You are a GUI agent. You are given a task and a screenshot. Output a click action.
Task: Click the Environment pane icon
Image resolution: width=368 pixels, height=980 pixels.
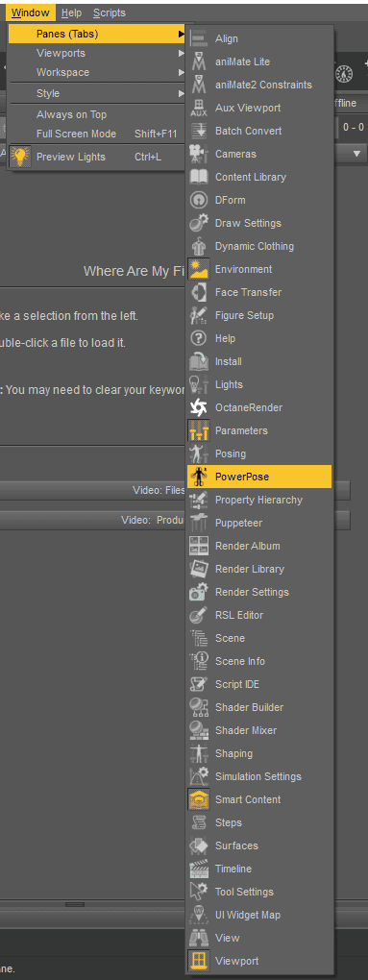199,269
